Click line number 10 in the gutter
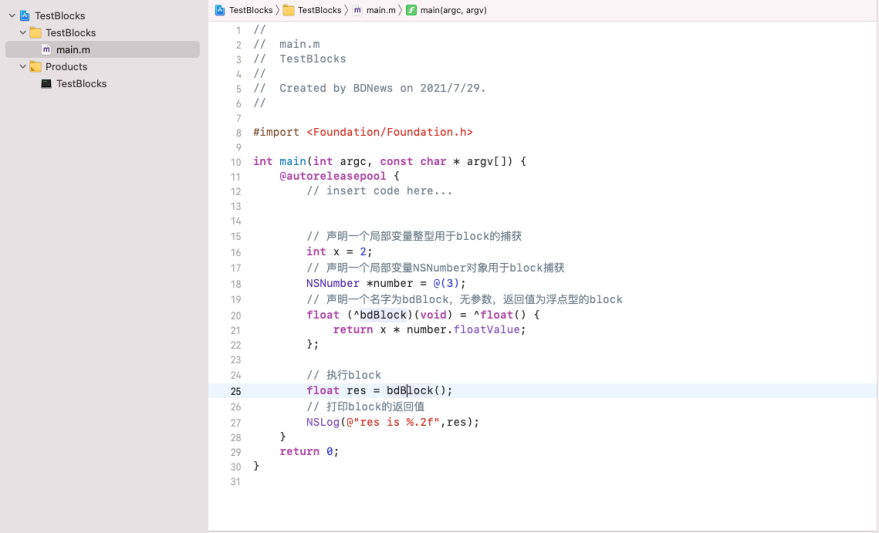The width and height of the screenshot is (879, 533). [x=235, y=162]
